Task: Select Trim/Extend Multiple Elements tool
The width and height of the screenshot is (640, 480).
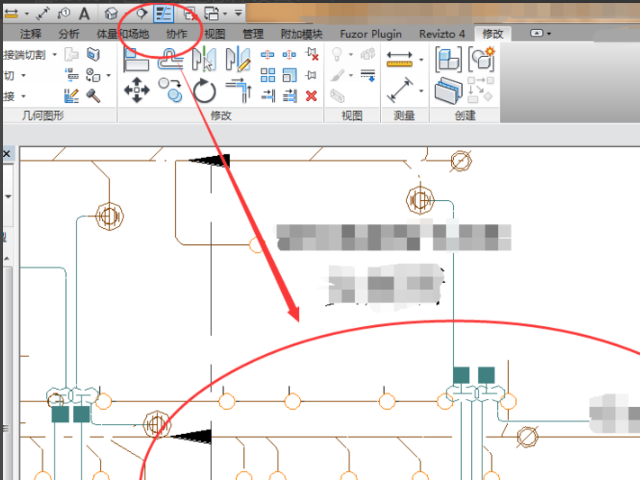Action: tap(289, 96)
